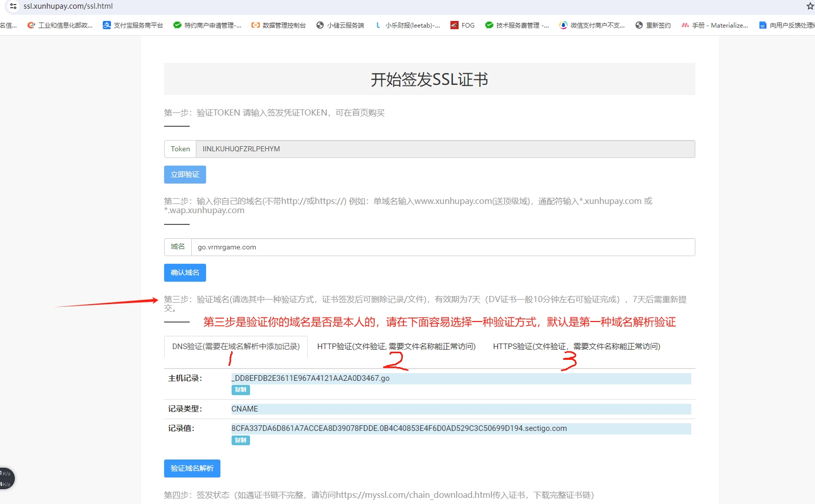
Task: Switch to the HTTP验证 tab
Action: [x=396, y=347]
